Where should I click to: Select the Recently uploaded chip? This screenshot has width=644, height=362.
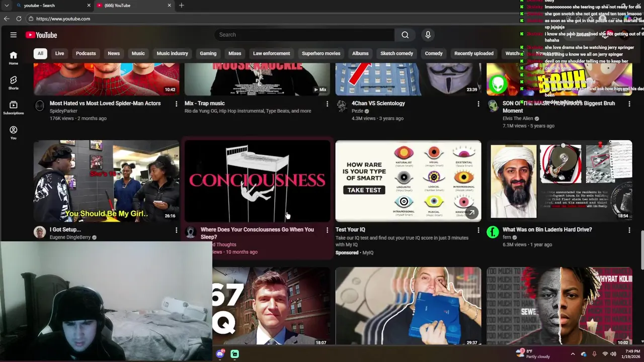click(474, 53)
